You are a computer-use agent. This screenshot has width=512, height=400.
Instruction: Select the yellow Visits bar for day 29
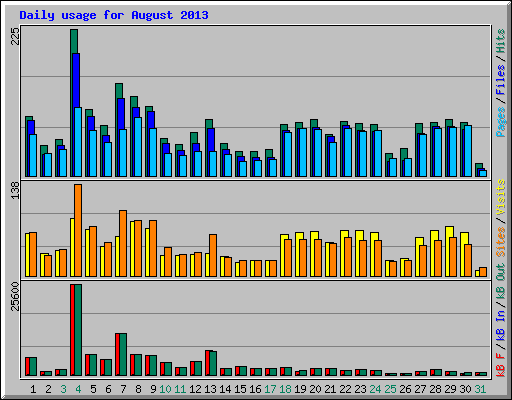[449, 232]
